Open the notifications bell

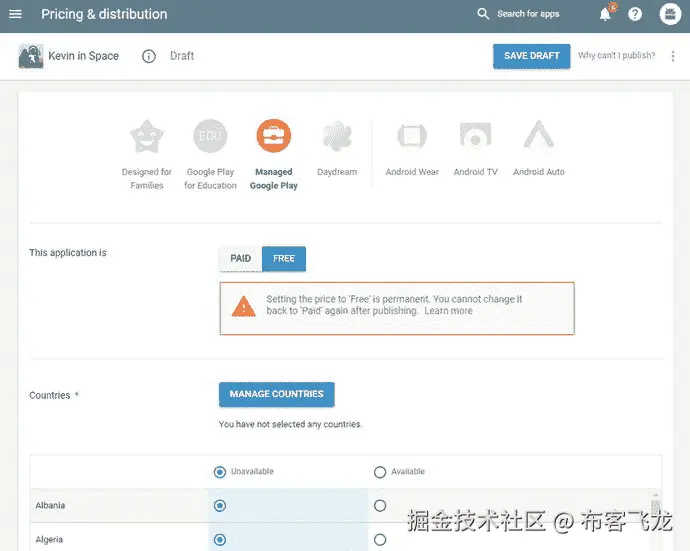[606, 14]
